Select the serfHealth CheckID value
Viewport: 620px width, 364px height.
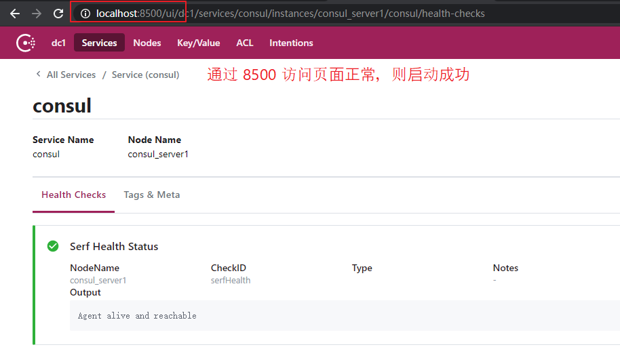click(x=231, y=280)
